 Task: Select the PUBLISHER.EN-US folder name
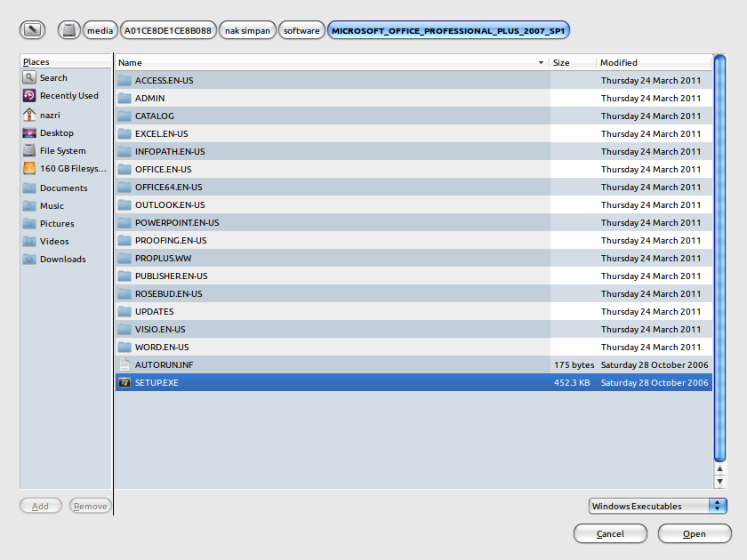pyautogui.click(x=171, y=276)
